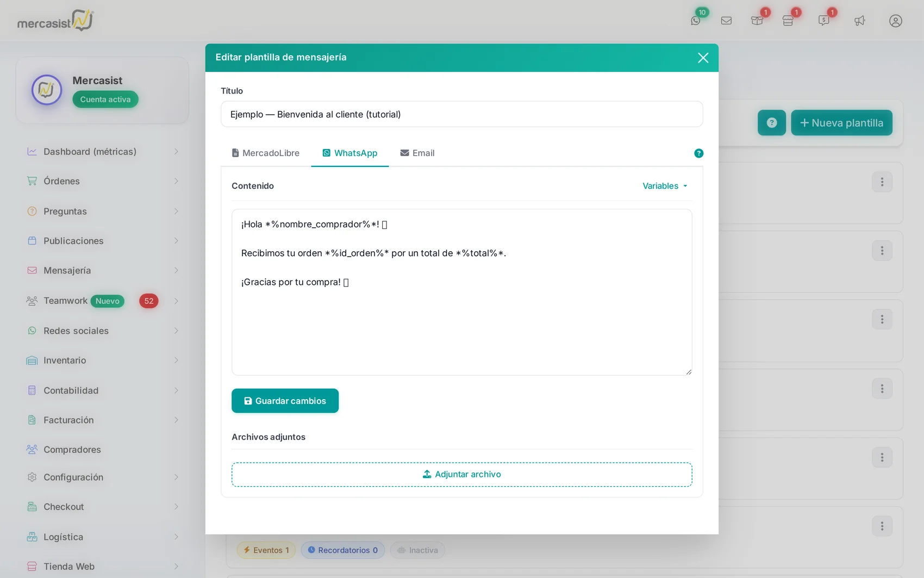Click the Título input field
Image resolution: width=924 pixels, height=578 pixels.
[462, 114]
